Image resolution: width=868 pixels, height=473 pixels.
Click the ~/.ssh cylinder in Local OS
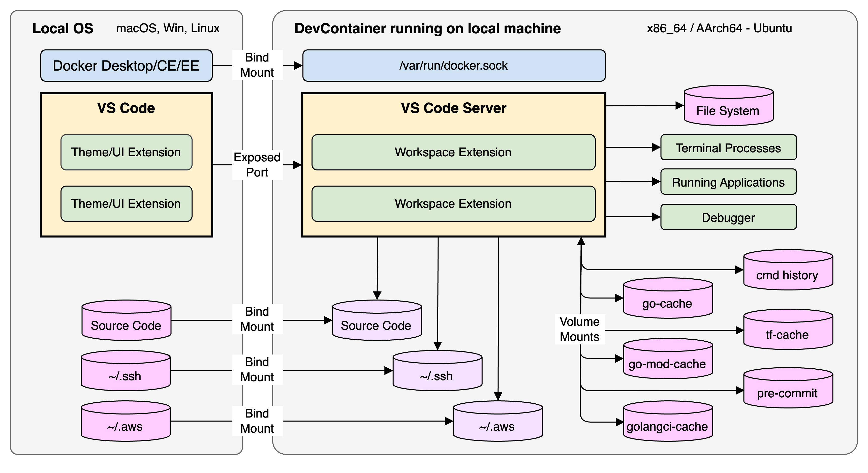click(x=126, y=371)
